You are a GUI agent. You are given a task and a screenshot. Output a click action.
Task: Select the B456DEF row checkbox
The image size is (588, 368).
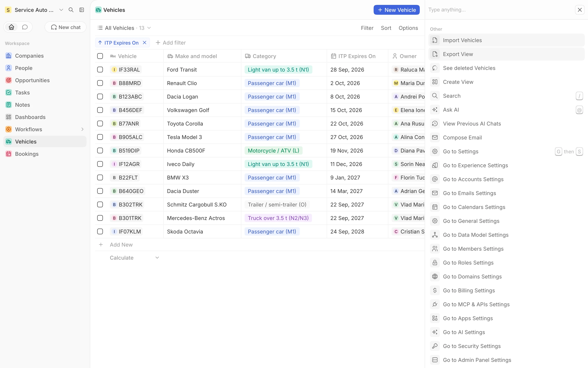(100, 110)
